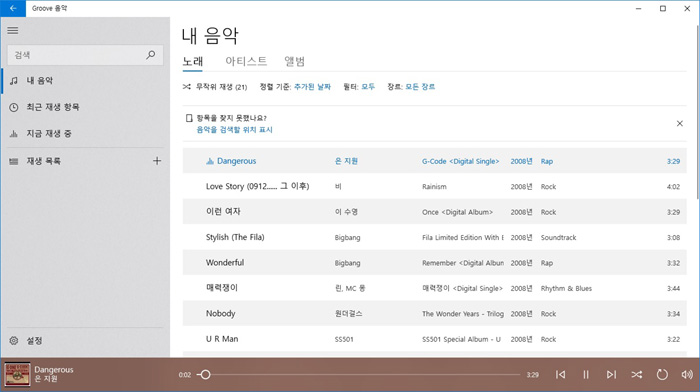Select the song Wonderful
This screenshot has height=392, width=700.
tap(434, 263)
